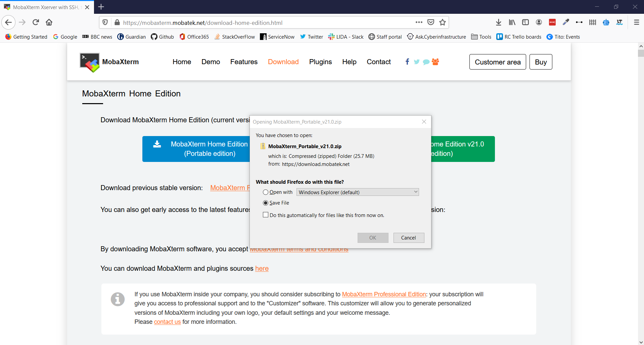Open the chat bubble social icon

pyautogui.click(x=426, y=62)
